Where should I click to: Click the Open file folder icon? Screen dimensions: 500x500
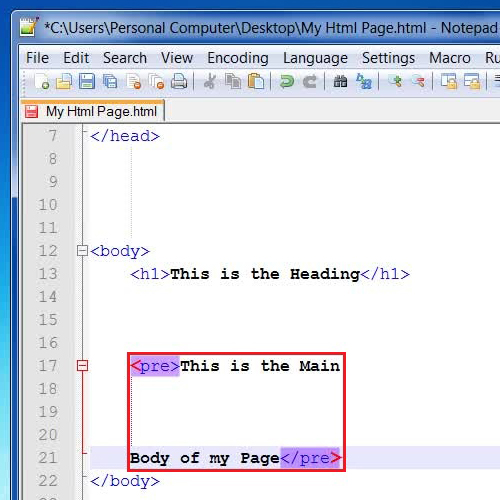click(x=64, y=81)
